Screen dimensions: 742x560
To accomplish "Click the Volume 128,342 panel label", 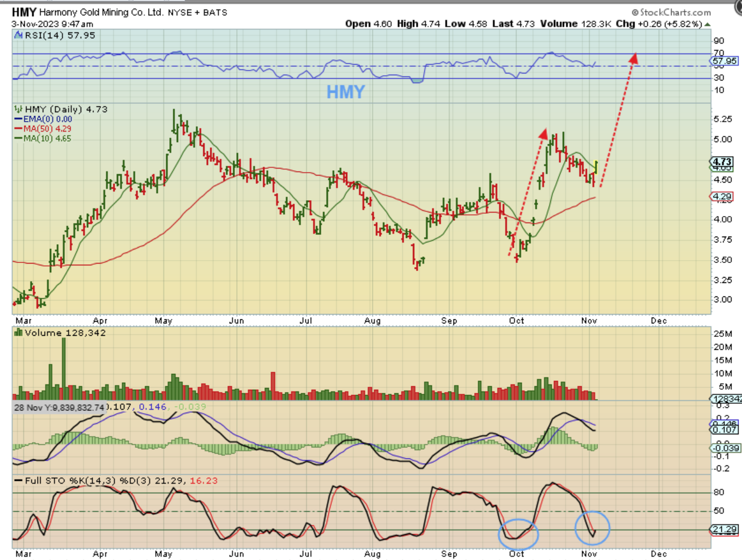I will pos(65,333).
